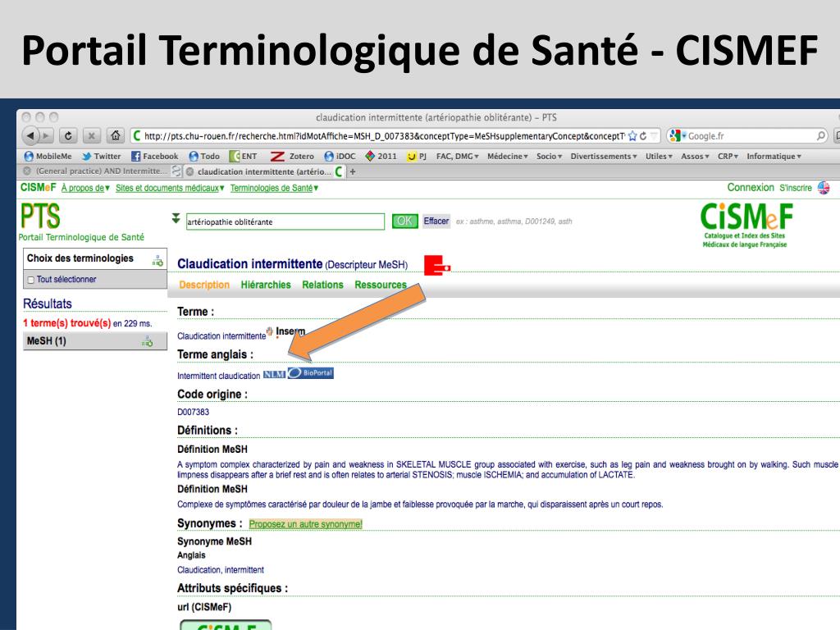Reload the page with the refresh icon

coord(68,135)
